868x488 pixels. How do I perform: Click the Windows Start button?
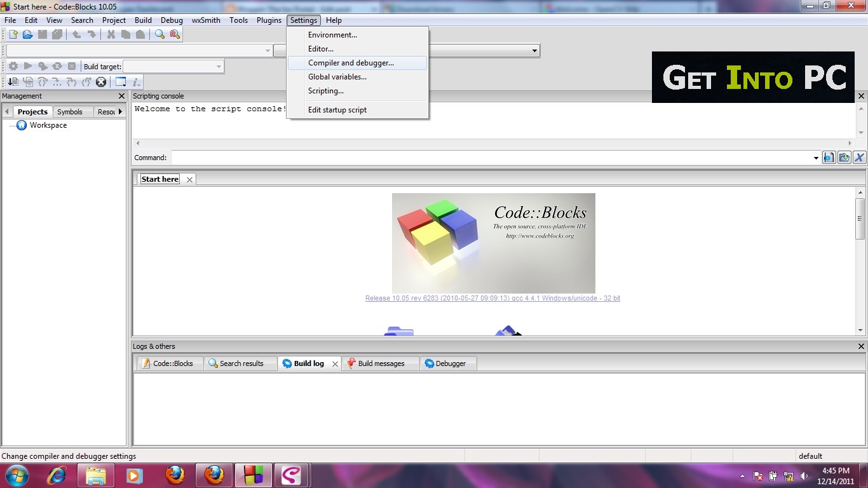[17, 475]
